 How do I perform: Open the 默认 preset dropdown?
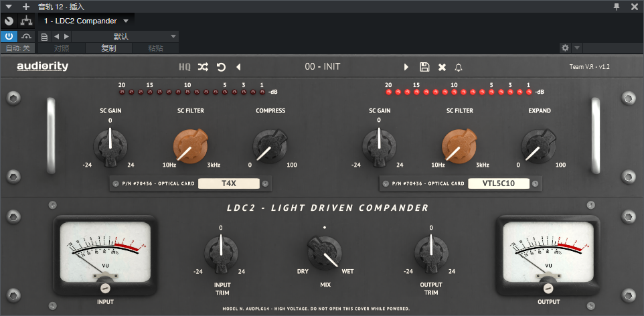125,37
